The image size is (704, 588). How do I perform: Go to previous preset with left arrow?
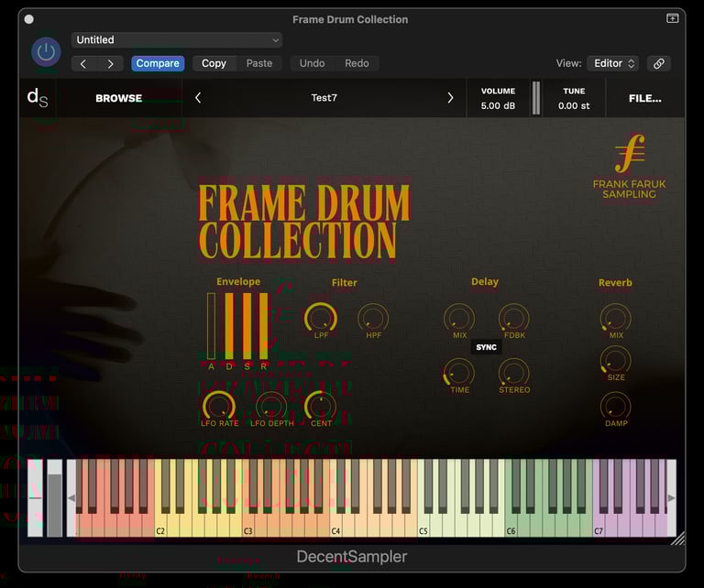pyautogui.click(x=83, y=64)
